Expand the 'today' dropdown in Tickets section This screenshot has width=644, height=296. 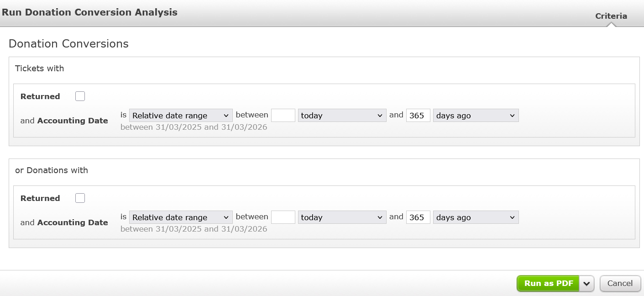342,116
